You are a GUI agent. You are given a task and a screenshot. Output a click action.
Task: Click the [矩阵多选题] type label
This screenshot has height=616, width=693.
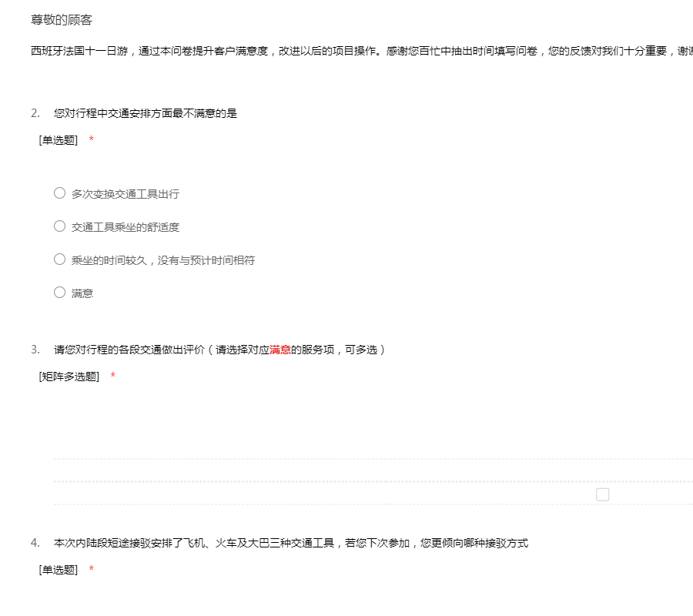[69, 377]
